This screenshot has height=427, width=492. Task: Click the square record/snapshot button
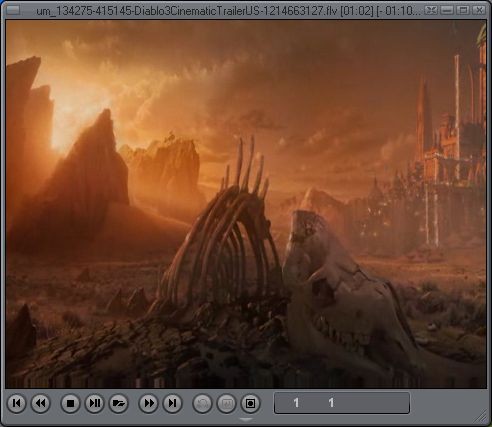coord(250,403)
